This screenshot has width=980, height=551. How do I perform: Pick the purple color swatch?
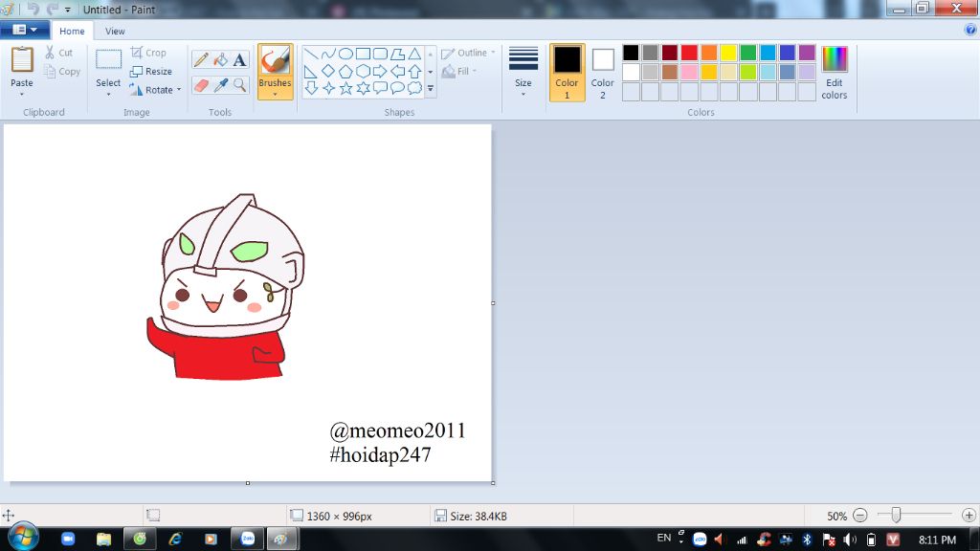[807, 53]
